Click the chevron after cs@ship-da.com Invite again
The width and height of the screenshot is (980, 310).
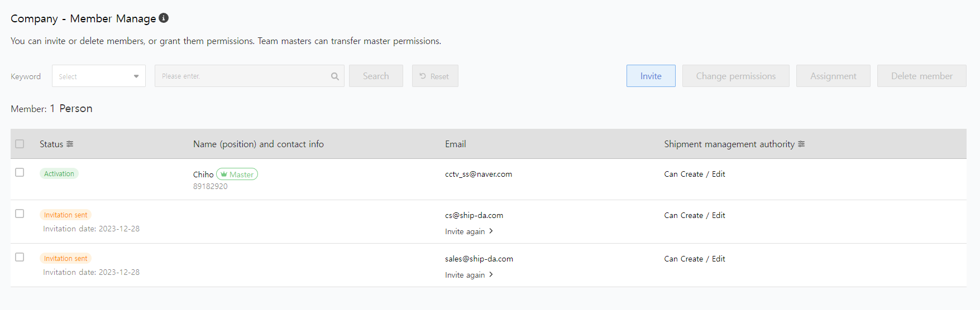pos(491,231)
